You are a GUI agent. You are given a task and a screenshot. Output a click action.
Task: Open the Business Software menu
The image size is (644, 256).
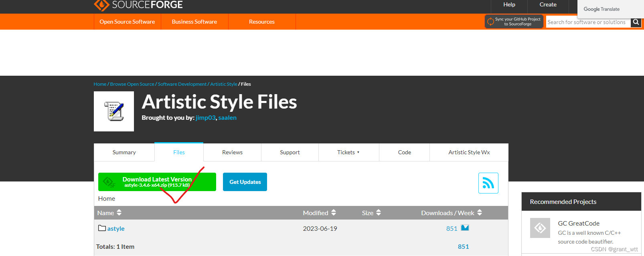(194, 22)
